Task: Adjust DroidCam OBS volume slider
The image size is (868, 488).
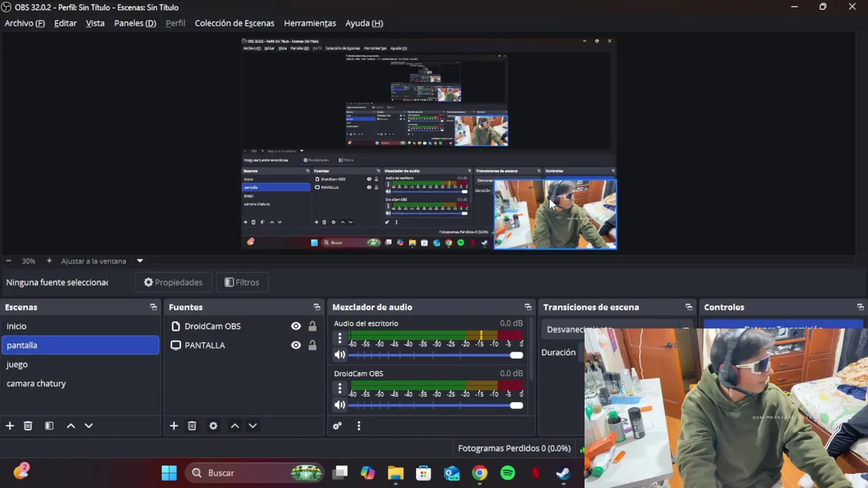Action: 435,405
